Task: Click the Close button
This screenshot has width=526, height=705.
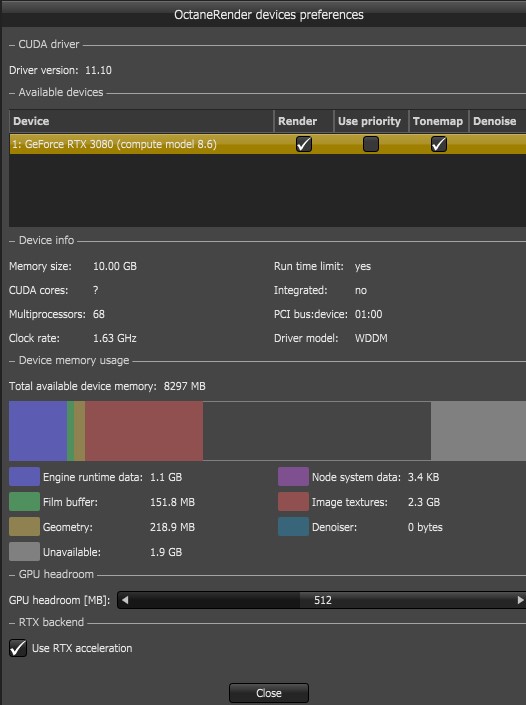Action: 269,693
